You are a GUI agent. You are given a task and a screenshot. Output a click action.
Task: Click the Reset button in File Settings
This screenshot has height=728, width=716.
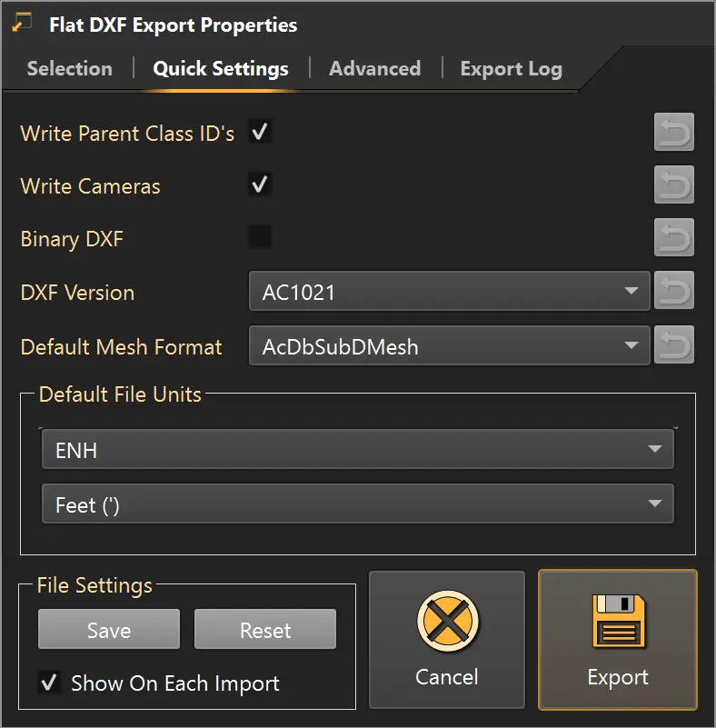pos(265,629)
